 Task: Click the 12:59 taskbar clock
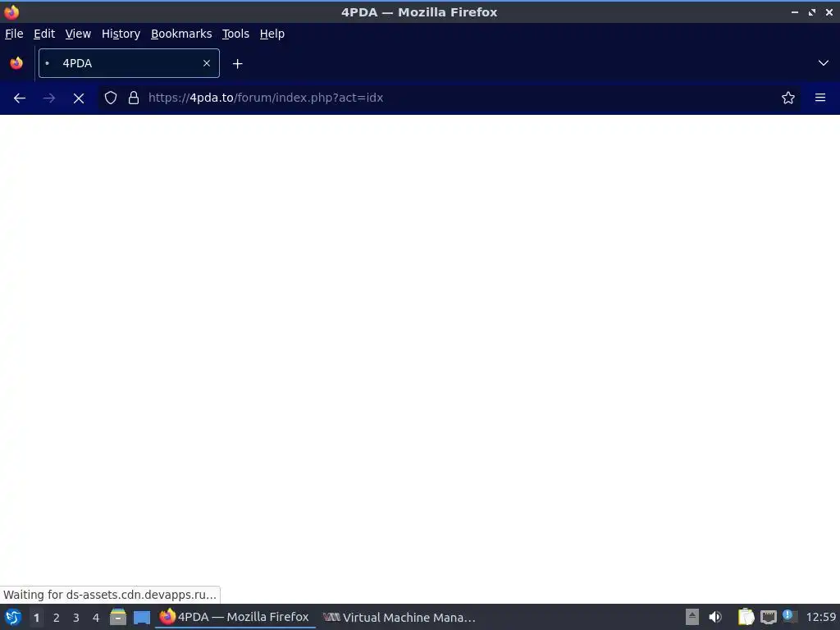[x=820, y=617]
